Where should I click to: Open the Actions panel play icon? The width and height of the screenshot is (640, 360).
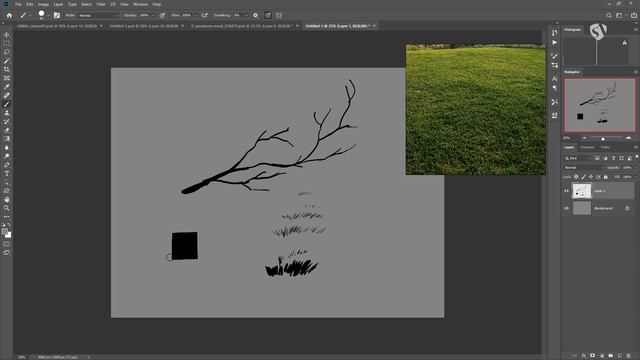point(554,42)
